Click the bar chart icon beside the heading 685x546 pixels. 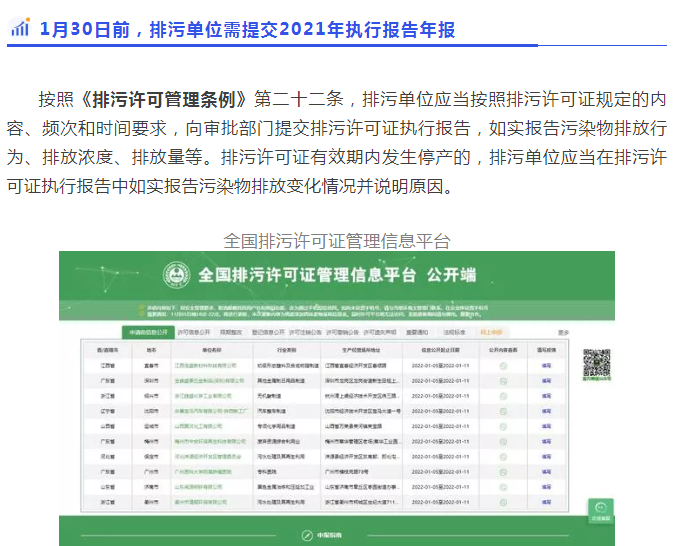tap(20, 29)
